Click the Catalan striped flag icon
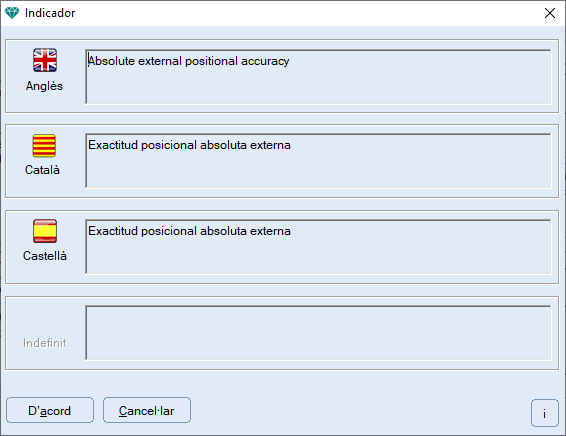Viewport: 566px width, 436px height. (x=44, y=146)
